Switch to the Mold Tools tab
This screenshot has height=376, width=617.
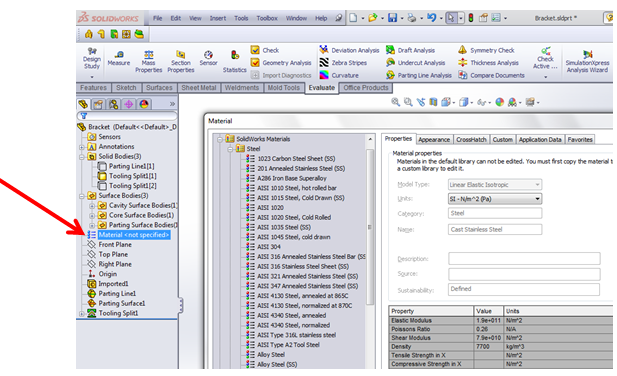[x=283, y=88]
